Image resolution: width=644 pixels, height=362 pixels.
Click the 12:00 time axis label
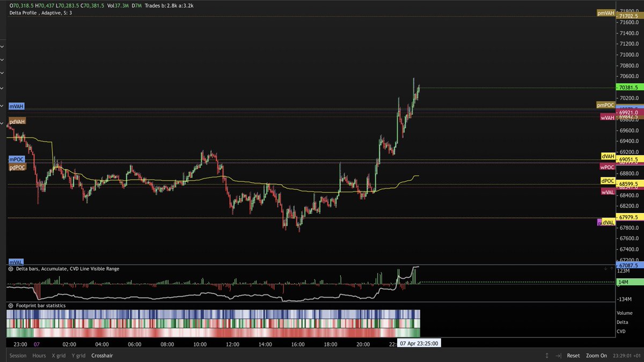(232, 344)
